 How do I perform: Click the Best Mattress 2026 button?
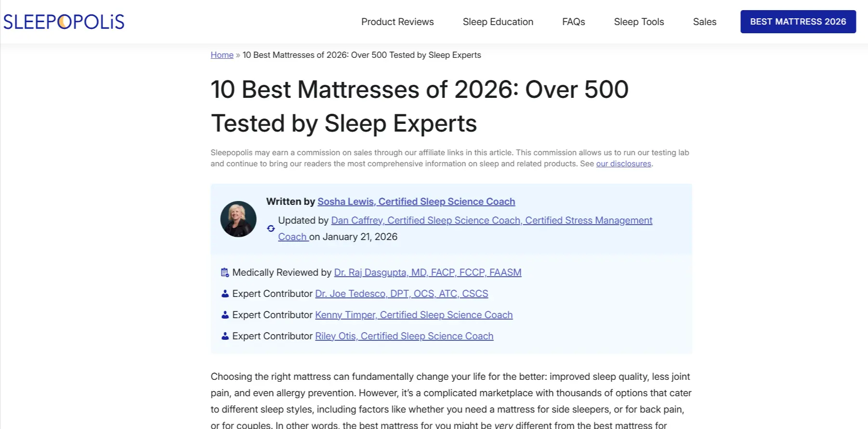(798, 22)
